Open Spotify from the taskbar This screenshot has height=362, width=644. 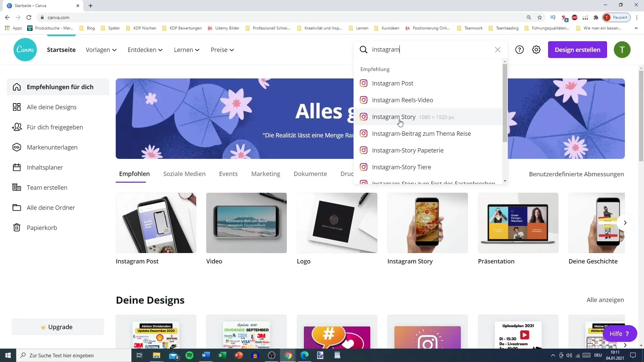coord(190,355)
